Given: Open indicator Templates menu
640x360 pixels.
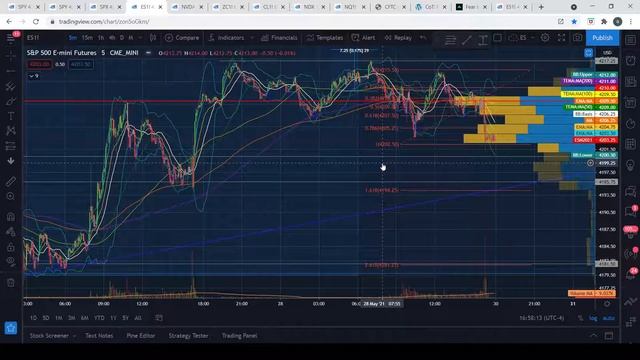Looking at the screenshot, I should tap(324, 38).
